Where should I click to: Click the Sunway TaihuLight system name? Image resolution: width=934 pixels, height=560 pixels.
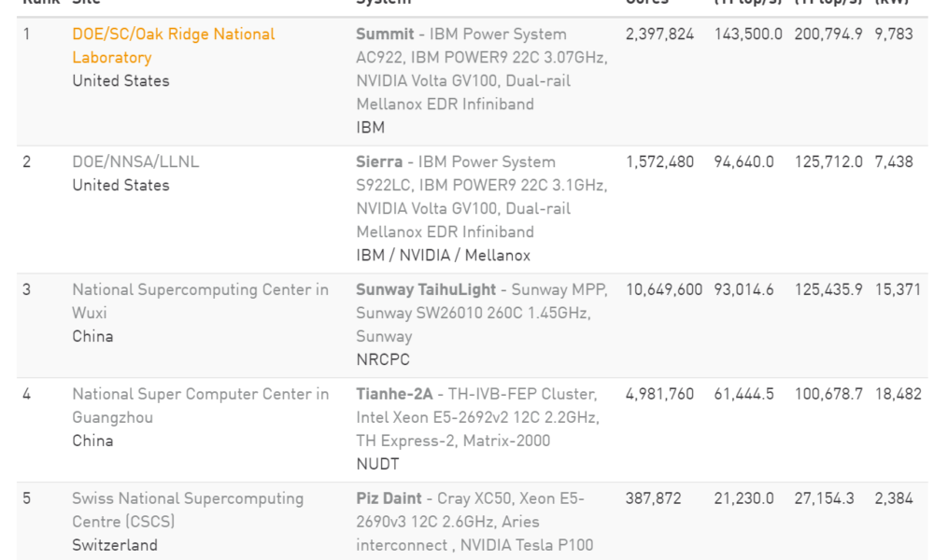click(426, 289)
